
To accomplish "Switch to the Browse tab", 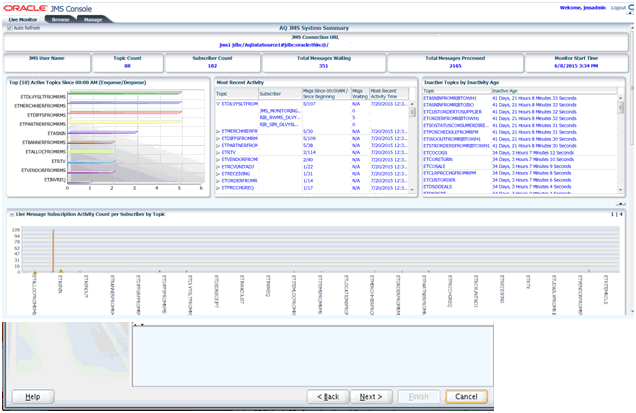I will pos(61,18).
